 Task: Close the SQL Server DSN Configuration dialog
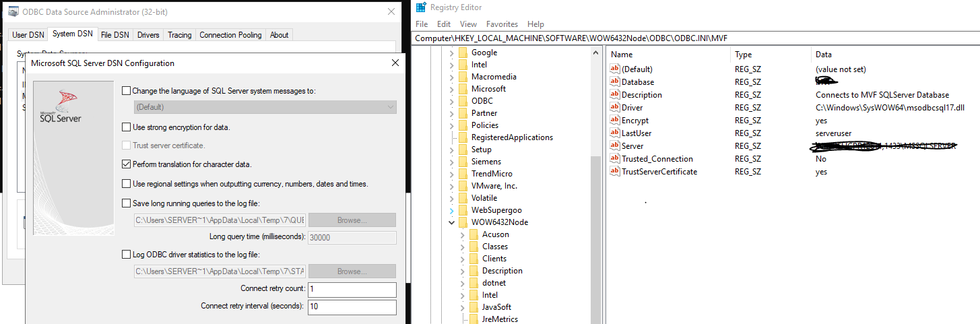[x=395, y=63]
